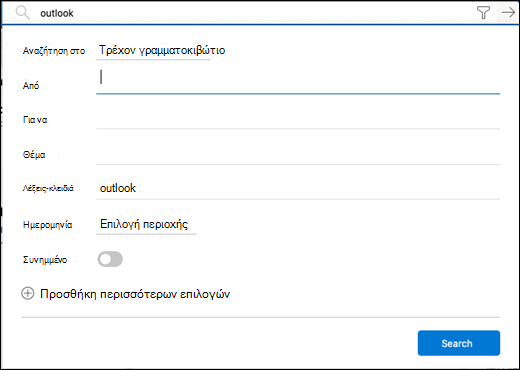Click the plus circle icon for more options
520x370 pixels.
point(28,294)
